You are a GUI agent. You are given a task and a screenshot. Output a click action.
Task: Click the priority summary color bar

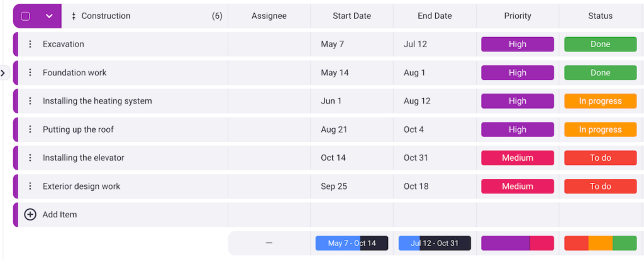pyautogui.click(x=517, y=244)
